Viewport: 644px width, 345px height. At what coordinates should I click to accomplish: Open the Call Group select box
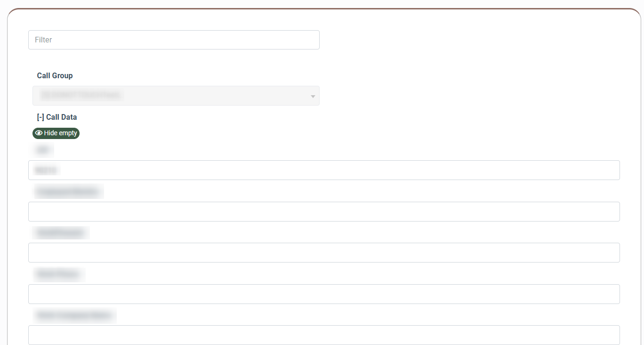pyautogui.click(x=176, y=96)
